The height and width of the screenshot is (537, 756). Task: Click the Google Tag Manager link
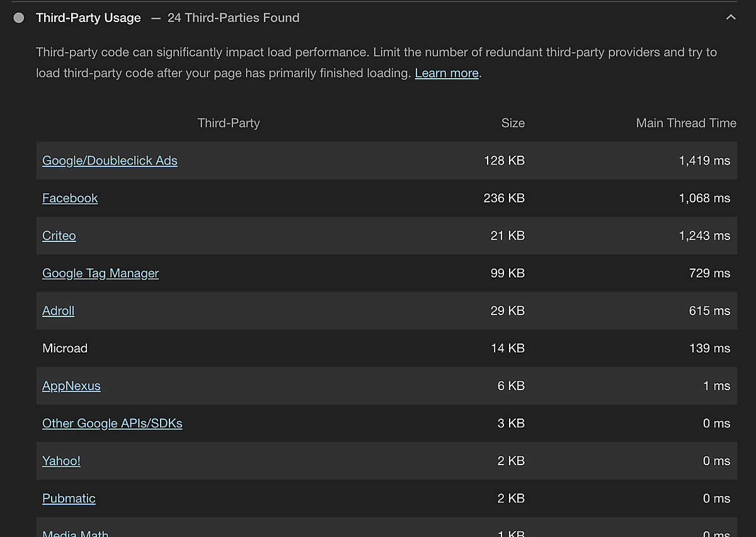100,273
